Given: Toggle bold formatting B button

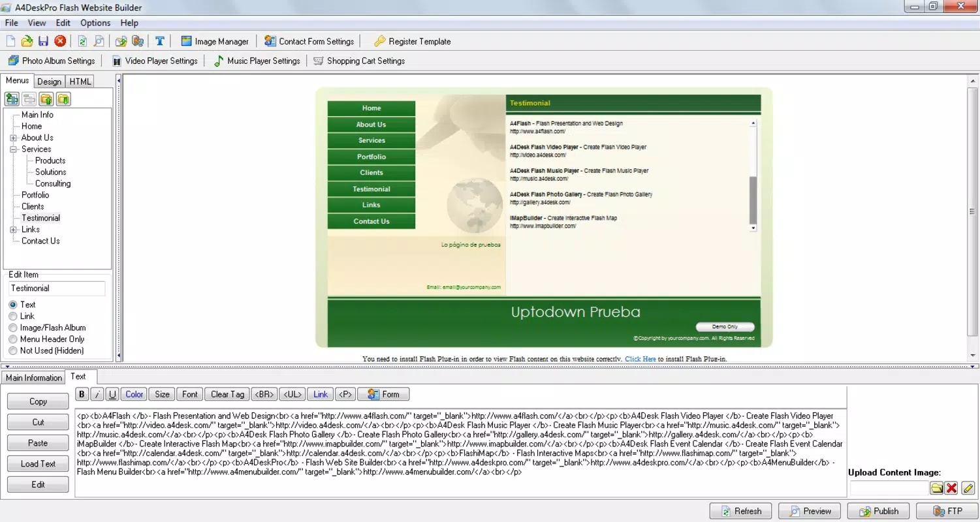Looking at the screenshot, I should click(82, 394).
